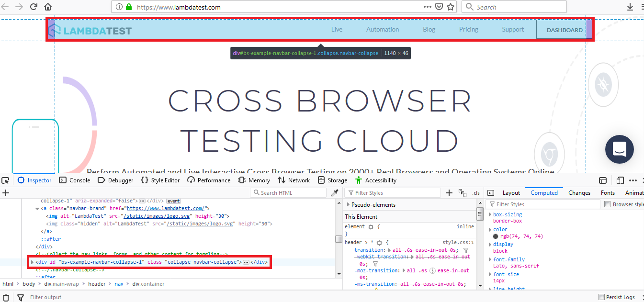Click the rgb(74,74,74) color swatch
This screenshot has width=644, height=302.
tap(496, 235)
